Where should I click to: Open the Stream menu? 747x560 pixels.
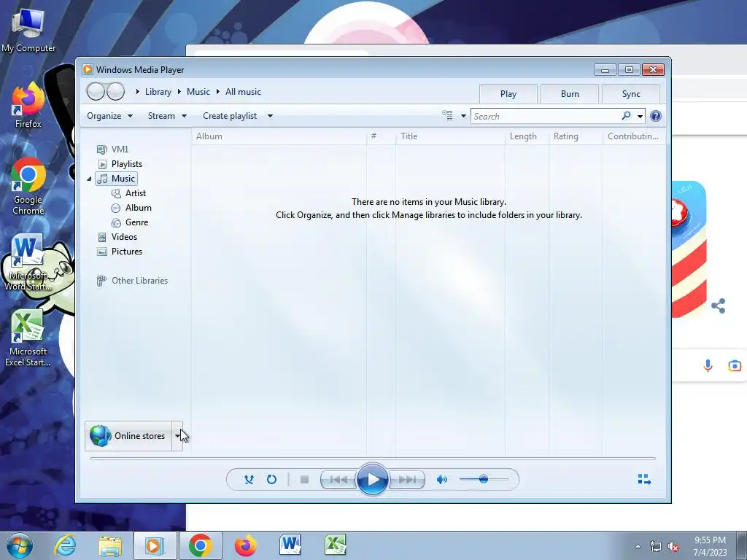coord(167,116)
